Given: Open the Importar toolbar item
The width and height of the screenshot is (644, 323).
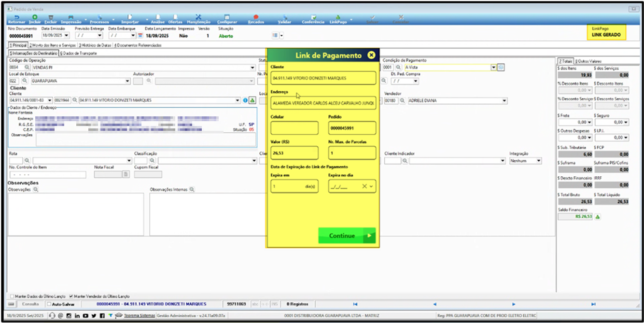Looking at the screenshot, I should tap(130, 19).
